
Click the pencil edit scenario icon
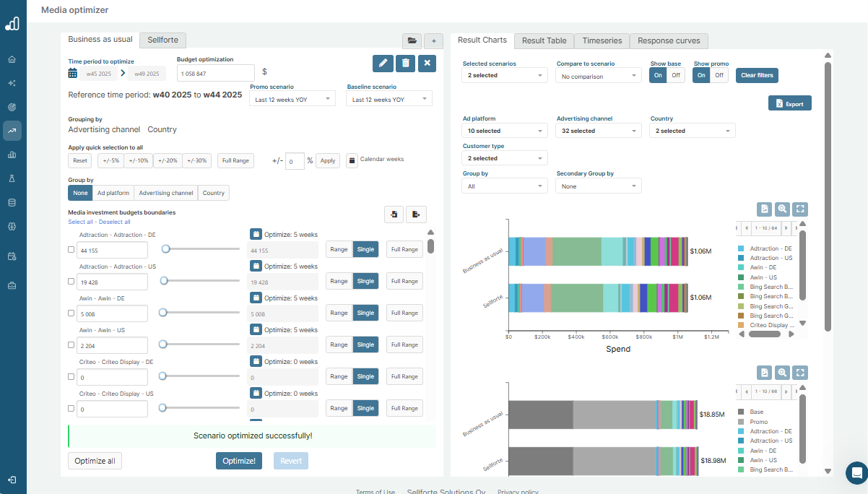(x=383, y=64)
